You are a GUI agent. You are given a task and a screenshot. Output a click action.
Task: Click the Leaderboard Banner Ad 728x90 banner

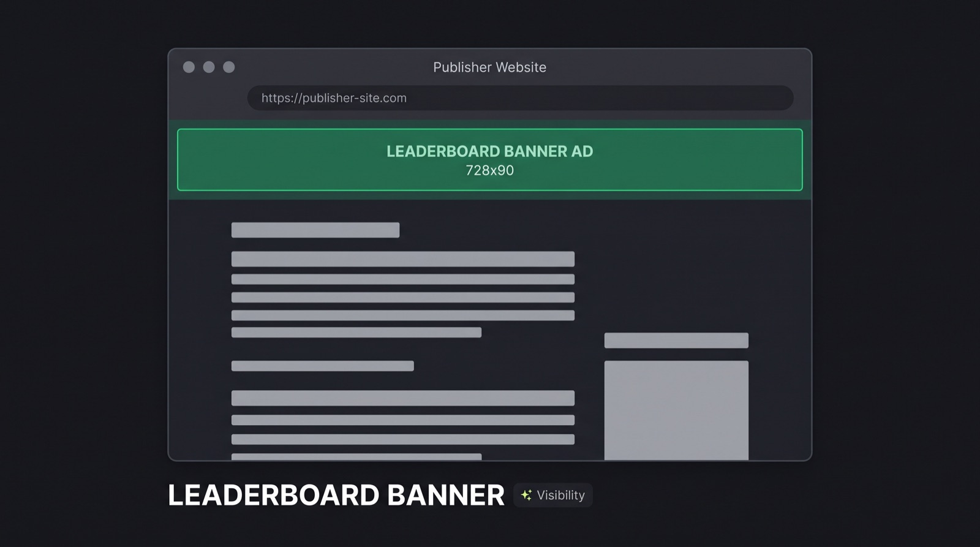point(490,160)
